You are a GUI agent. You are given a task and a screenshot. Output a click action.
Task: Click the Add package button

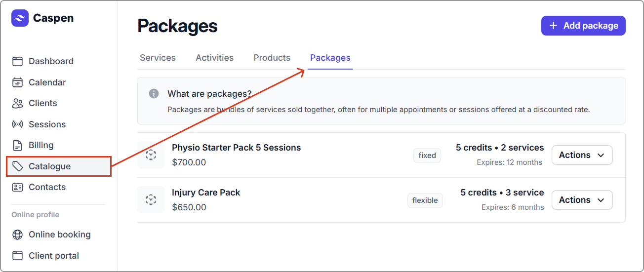click(583, 26)
